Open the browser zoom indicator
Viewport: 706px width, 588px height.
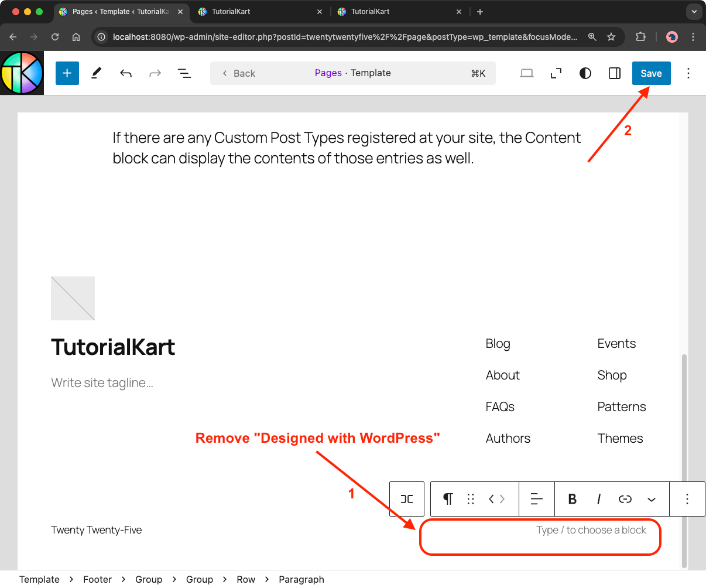[x=592, y=37]
